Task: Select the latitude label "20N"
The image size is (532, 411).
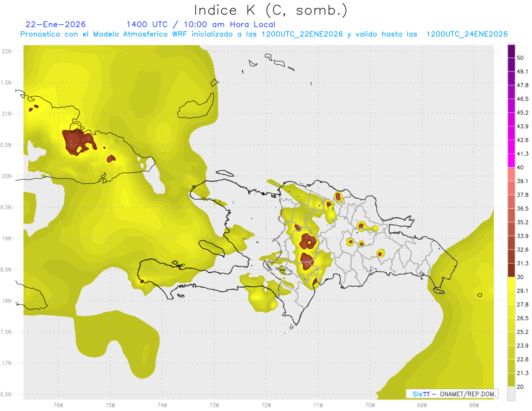Action: point(7,176)
